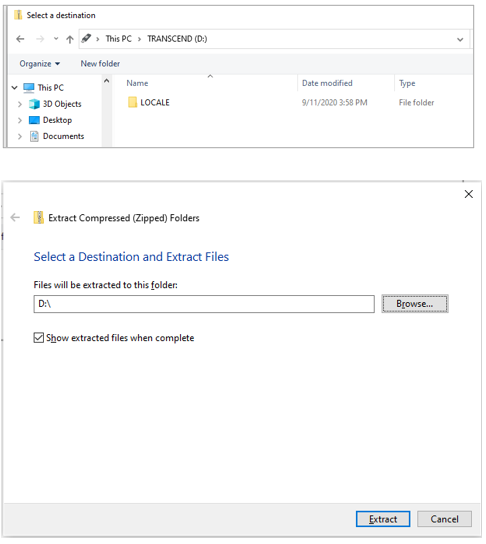Open the recent locations dropdown arrow
The height and width of the screenshot is (544, 486).
tap(56, 39)
